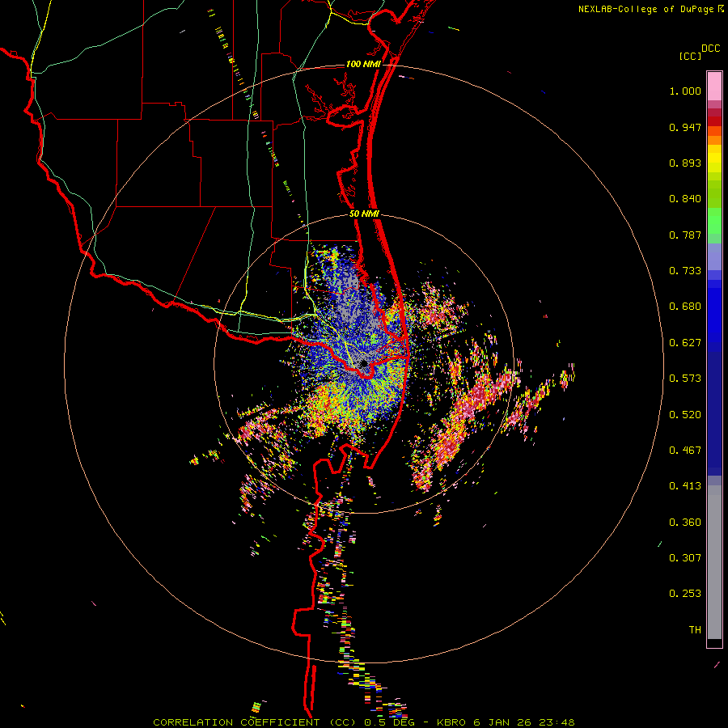
Task: Click the 0.680 color scale value
Action: point(685,307)
